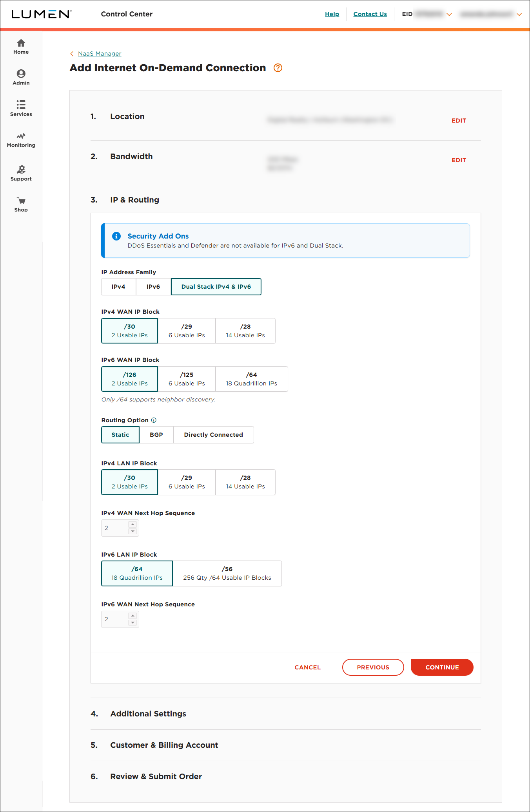Select IPv4 address family
Image resolution: width=530 pixels, height=812 pixels.
coord(118,287)
